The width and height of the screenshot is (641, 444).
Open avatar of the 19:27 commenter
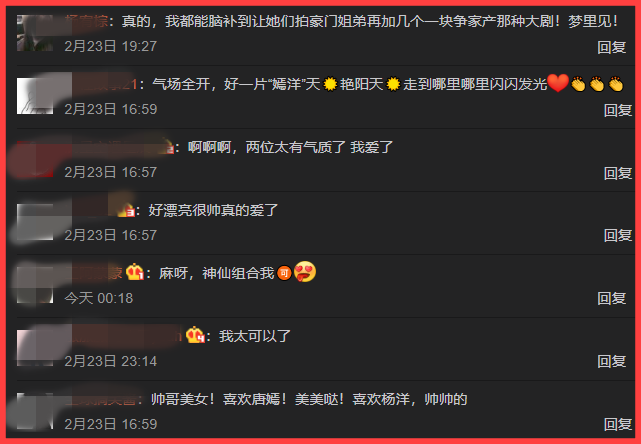35,33
